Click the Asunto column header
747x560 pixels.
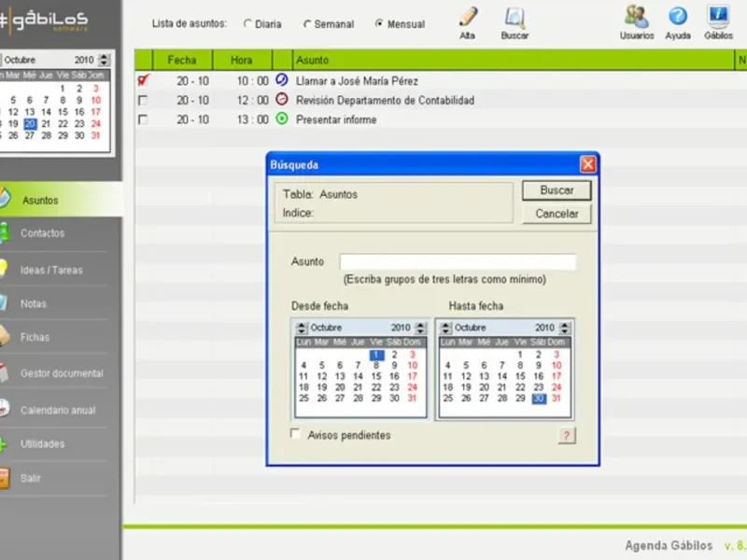[x=513, y=60]
